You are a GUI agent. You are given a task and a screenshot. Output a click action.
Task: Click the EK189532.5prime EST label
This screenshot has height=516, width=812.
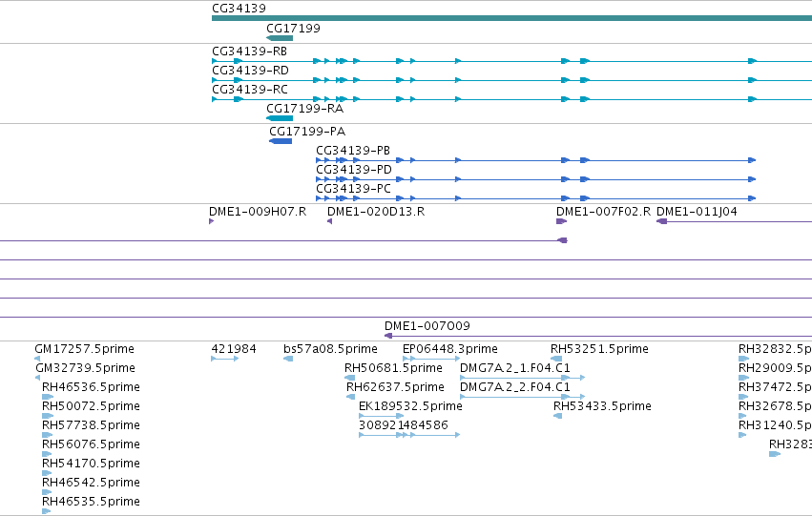tap(410, 407)
